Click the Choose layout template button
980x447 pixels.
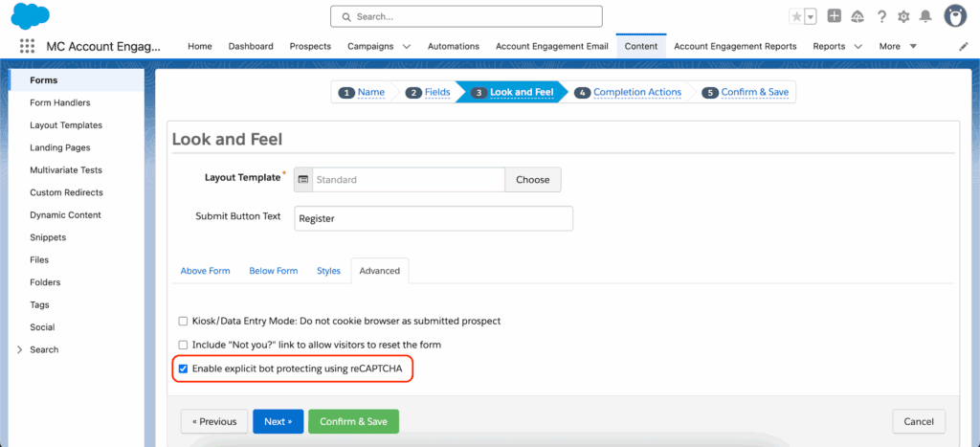[x=532, y=179]
